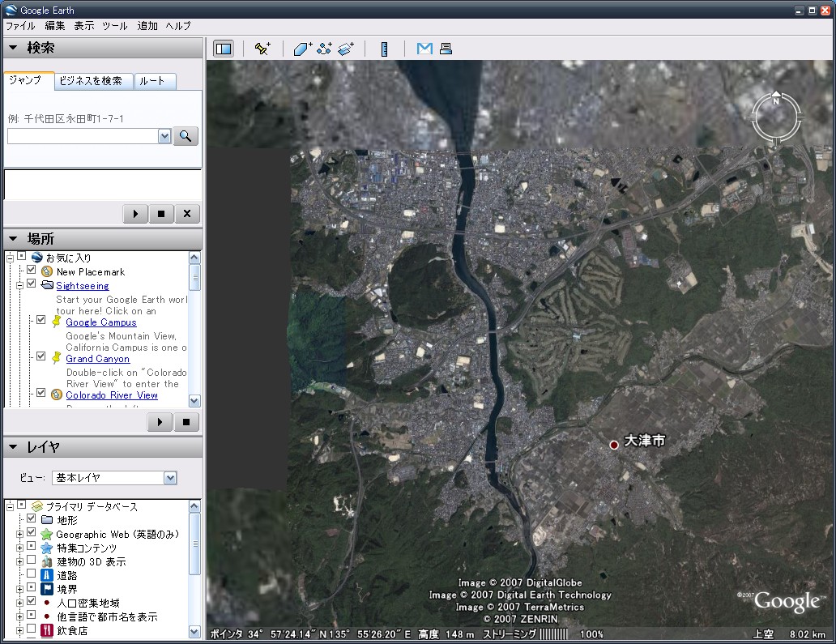
Task: Open the ツール menu
Action: tap(115, 26)
